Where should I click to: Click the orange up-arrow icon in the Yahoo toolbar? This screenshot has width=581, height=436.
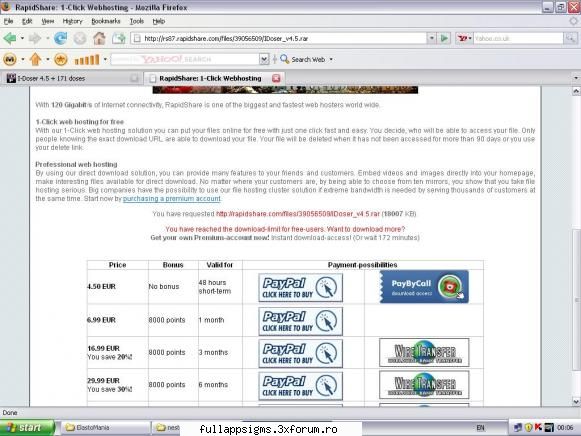[35, 59]
